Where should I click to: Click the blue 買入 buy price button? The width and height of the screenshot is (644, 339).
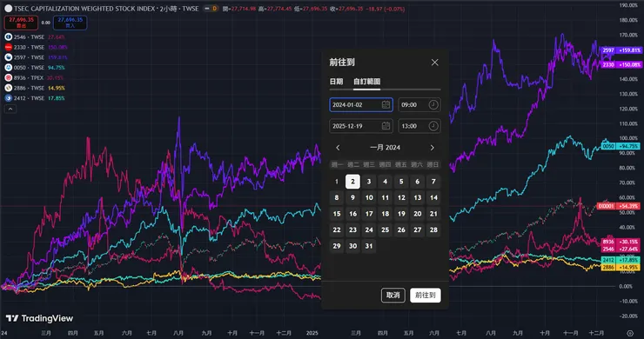click(70, 23)
